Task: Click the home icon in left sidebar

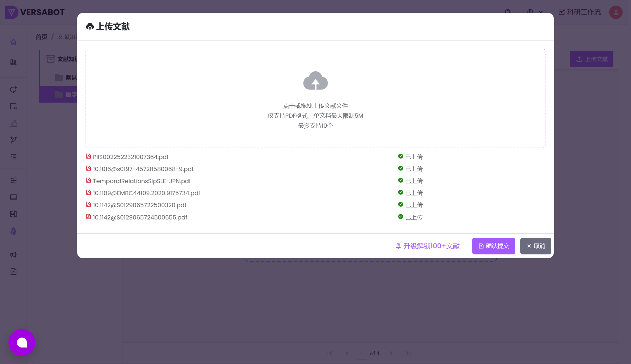Action: [13, 42]
